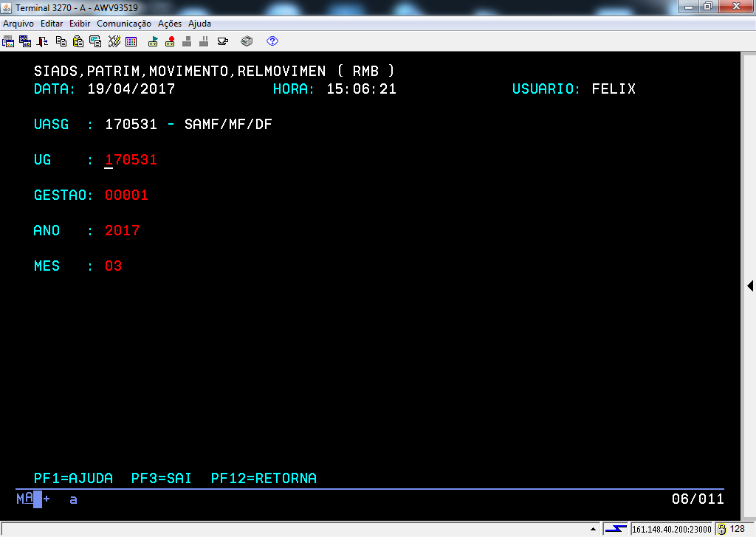Image resolution: width=756 pixels, height=537 pixels.
Task: Click the DATA value 19/04/2017
Action: 131,89
